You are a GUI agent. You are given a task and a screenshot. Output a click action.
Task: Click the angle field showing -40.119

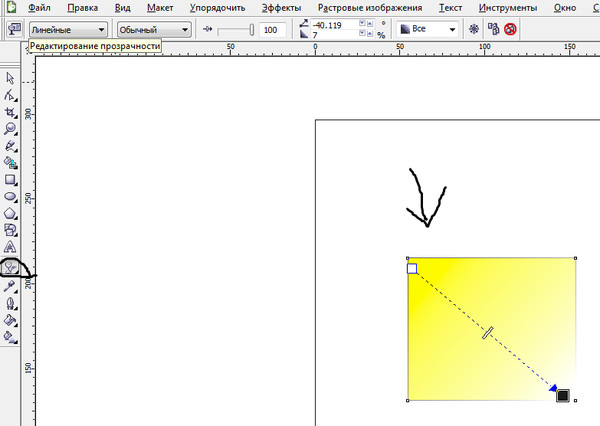click(x=334, y=25)
